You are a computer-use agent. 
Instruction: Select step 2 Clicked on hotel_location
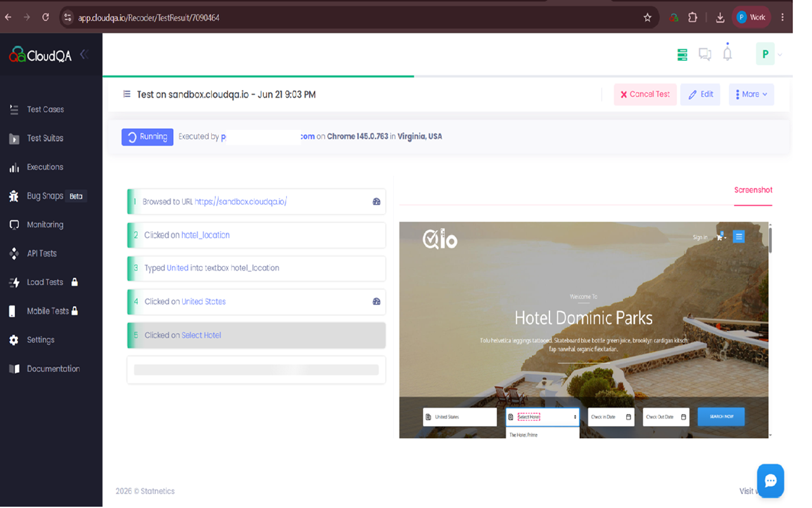[x=256, y=235]
